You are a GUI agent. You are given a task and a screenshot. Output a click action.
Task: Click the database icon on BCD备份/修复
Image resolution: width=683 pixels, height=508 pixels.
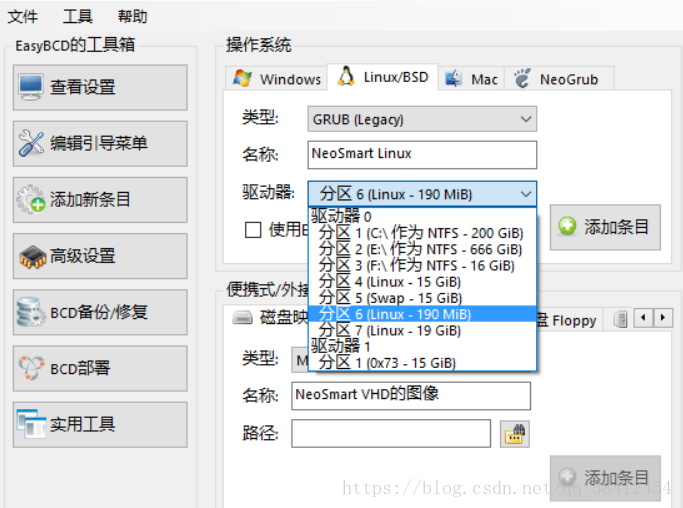pyautogui.click(x=31, y=312)
